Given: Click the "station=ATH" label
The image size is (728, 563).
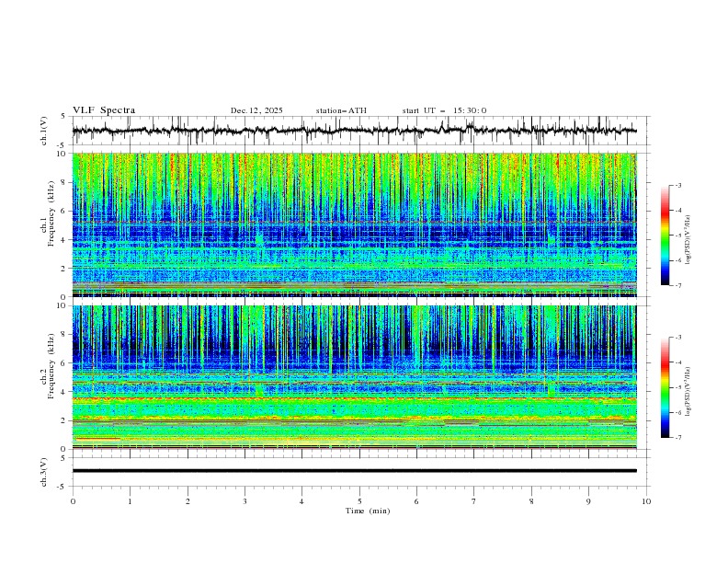Looking at the screenshot, I should click(x=341, y=110).
